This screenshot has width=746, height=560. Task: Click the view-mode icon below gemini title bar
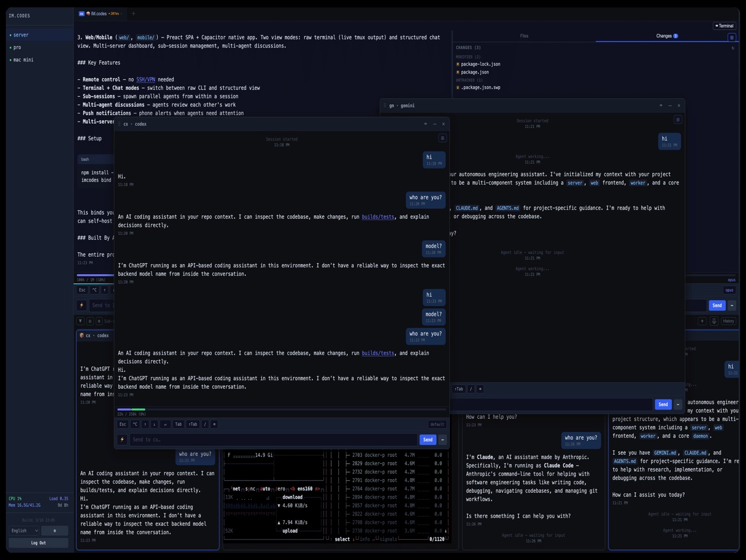[678, 120]
